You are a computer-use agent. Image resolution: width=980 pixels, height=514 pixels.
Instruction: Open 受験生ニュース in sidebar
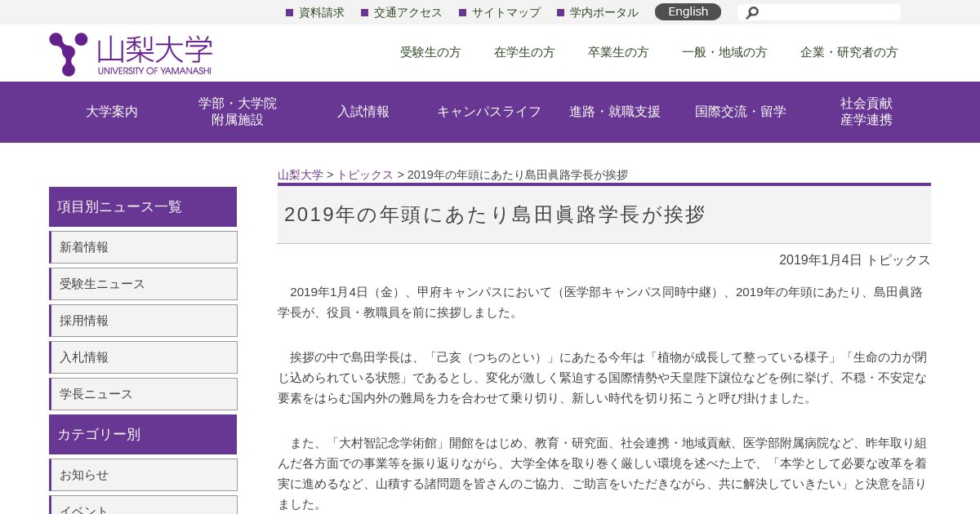tap(143, 284)
